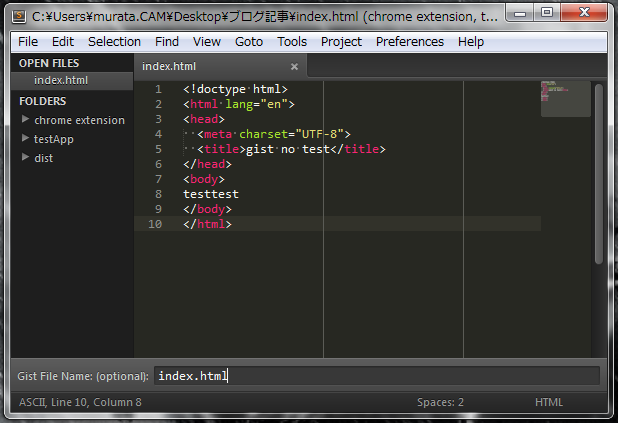Click line number 10 in gutter

click(x=155, y=224)
